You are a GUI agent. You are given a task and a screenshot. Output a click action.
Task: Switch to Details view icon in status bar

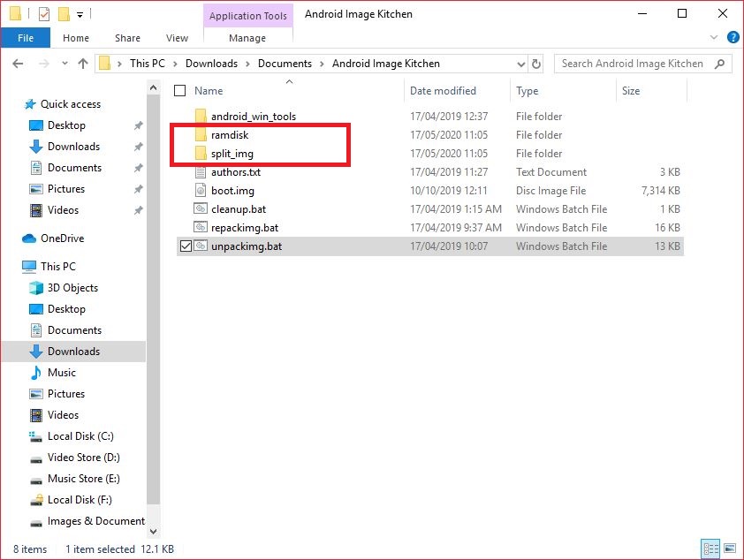pos(710,549)
